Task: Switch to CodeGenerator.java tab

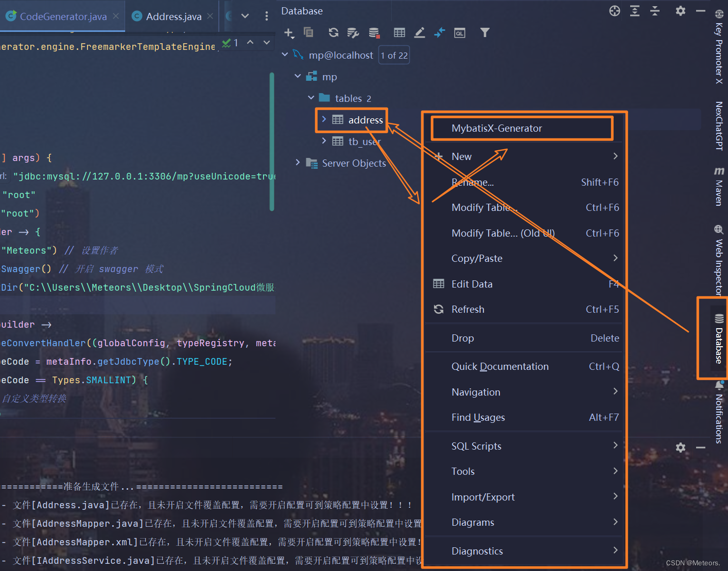Action: [x=63, y=16]
